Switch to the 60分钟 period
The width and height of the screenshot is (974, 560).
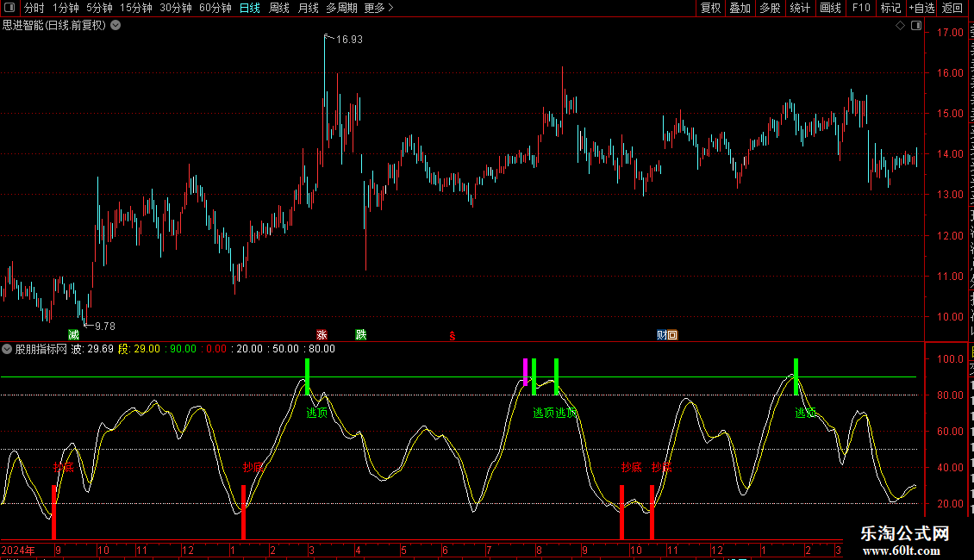pyautogui.click(x=215, y=8)
